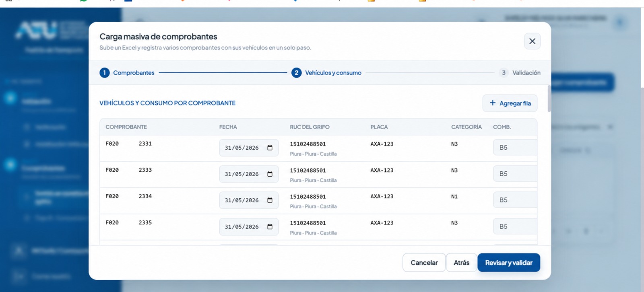The image size is (644, 292).
Task: Open the B5 fuel dropdown for row 2331
Action: click(515, 148)
